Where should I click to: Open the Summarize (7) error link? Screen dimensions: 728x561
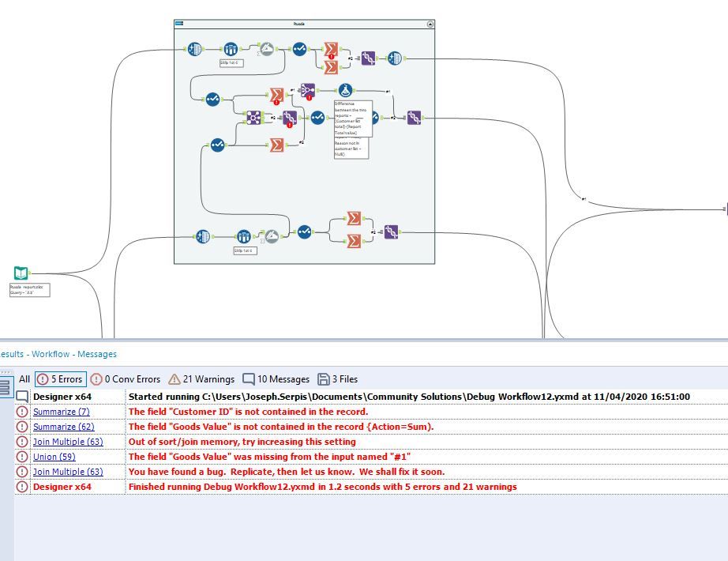pos(62,412)
